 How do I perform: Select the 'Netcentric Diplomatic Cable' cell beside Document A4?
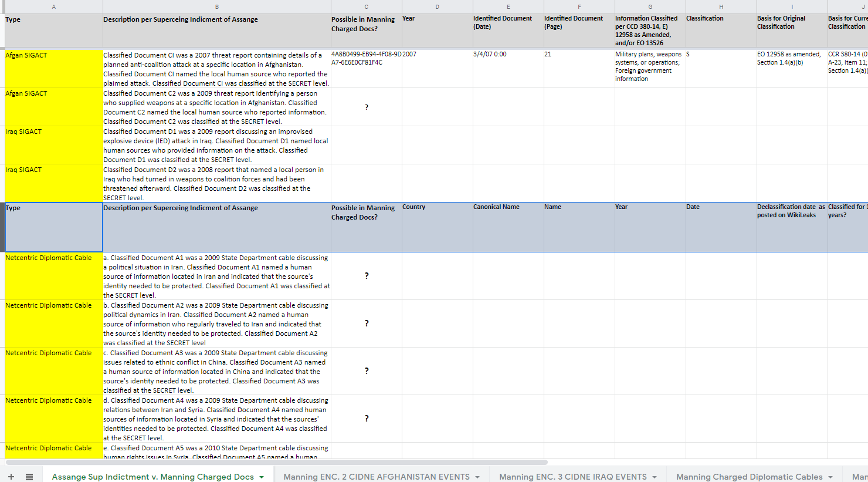(x=54, y=419)
